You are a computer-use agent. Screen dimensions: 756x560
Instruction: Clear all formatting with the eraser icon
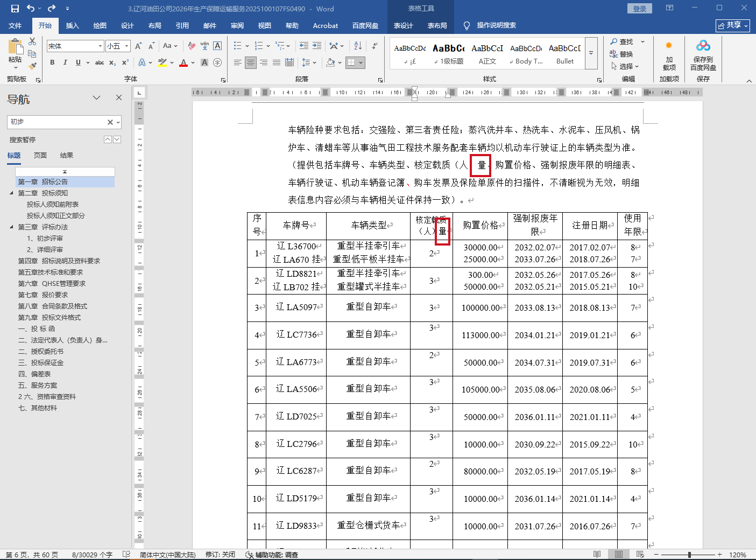tap(192, 46)
